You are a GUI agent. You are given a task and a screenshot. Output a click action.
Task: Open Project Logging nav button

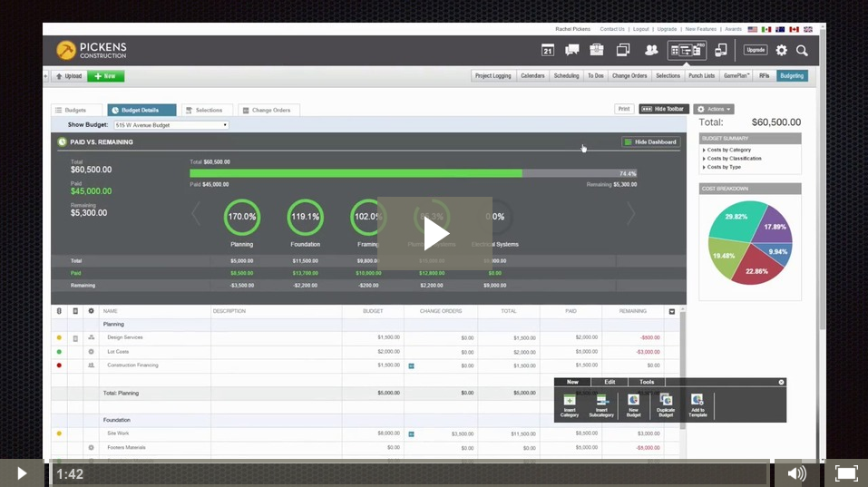coord(493,76)
